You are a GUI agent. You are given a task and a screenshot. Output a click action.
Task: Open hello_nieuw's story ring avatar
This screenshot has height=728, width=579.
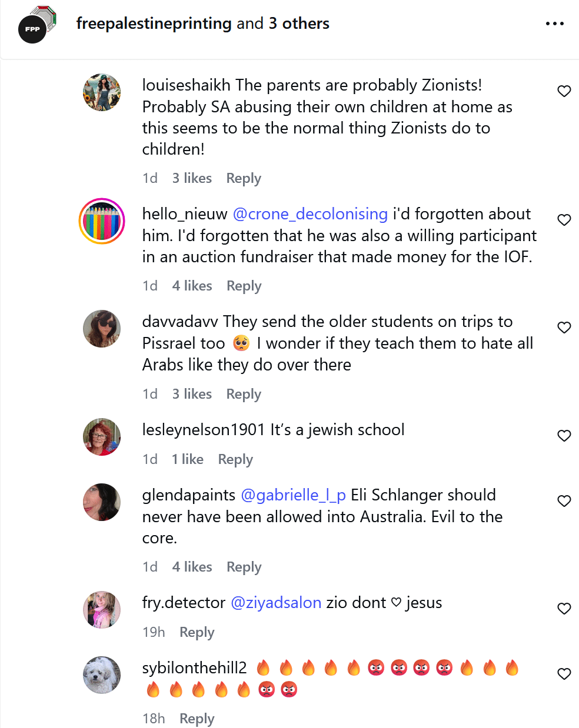[x=102, y=221]
